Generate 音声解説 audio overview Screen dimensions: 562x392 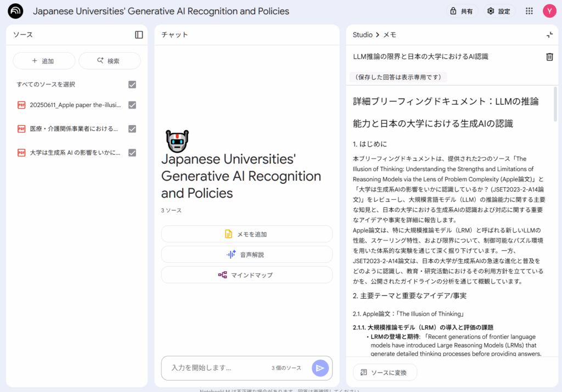(x=246, y=255)
